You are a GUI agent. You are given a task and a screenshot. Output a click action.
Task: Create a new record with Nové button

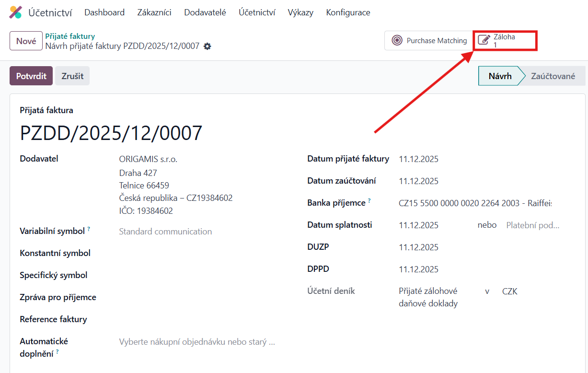coord(26,41)
